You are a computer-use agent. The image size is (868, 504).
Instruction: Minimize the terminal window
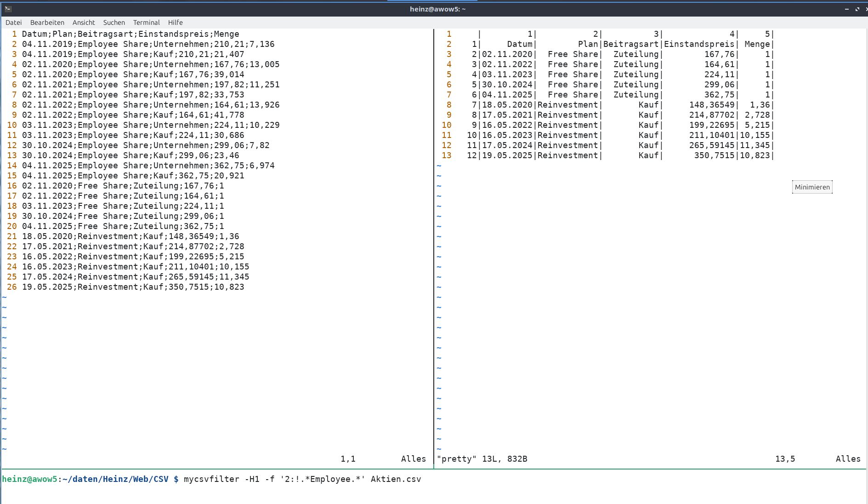coord(846,9)
